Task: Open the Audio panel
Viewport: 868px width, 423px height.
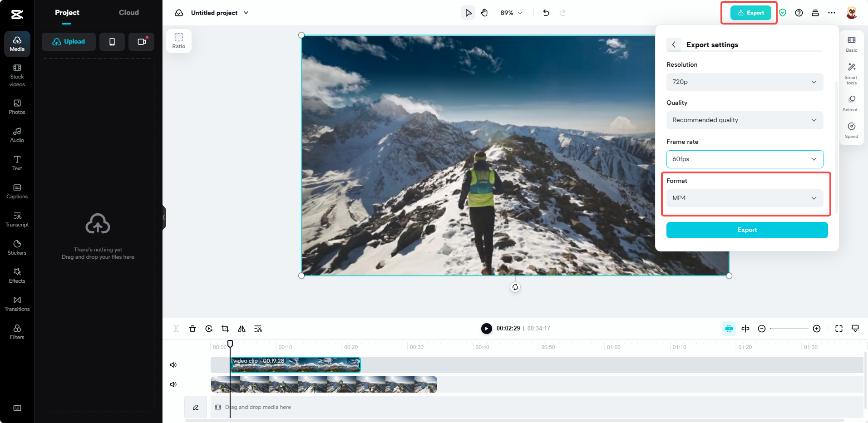Action: click(x=17, y=135)
